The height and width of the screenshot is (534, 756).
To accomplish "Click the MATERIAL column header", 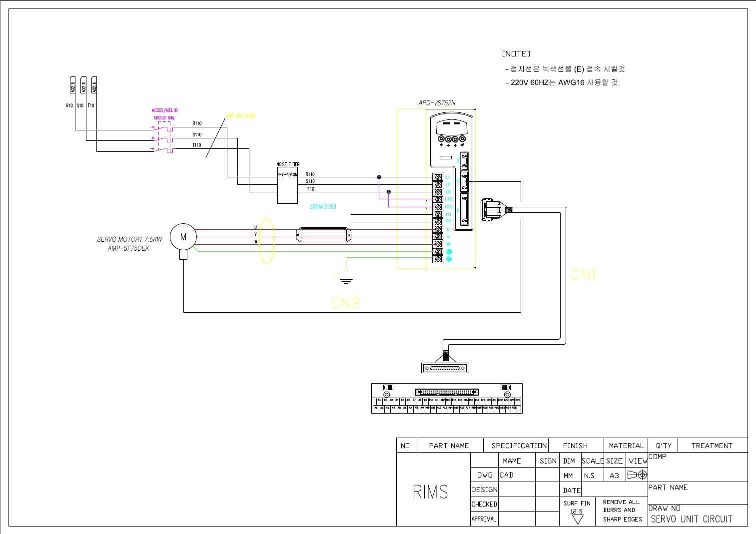I will [x=626, y=446].
